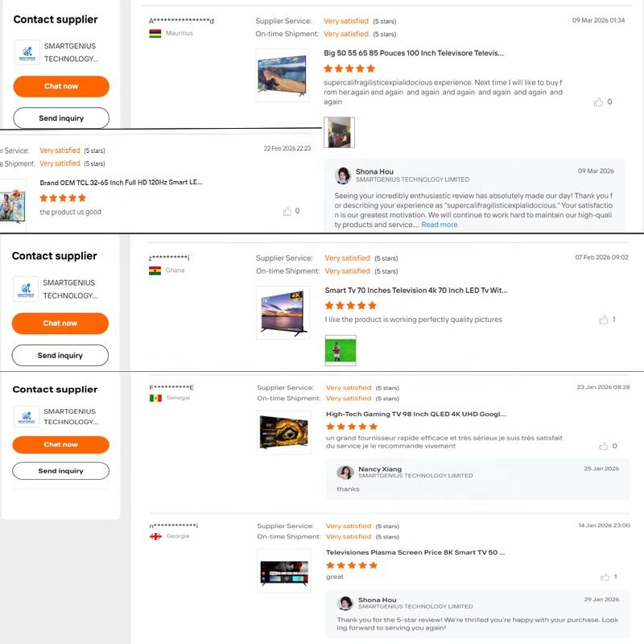Screen dimensions: 644x644
Task: Open 'Smart Tv 70 Inches Television' product link
Action: 415,291
